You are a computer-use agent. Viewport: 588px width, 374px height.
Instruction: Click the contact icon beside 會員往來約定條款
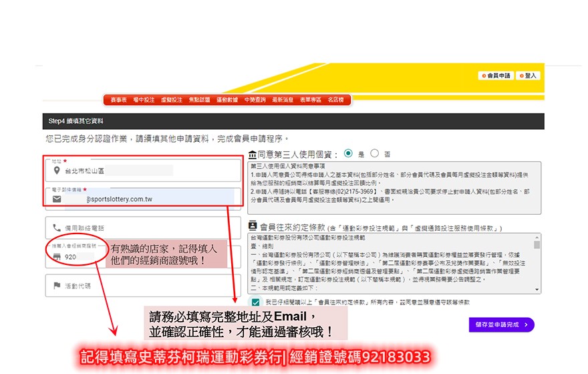[x=253, y=227]
